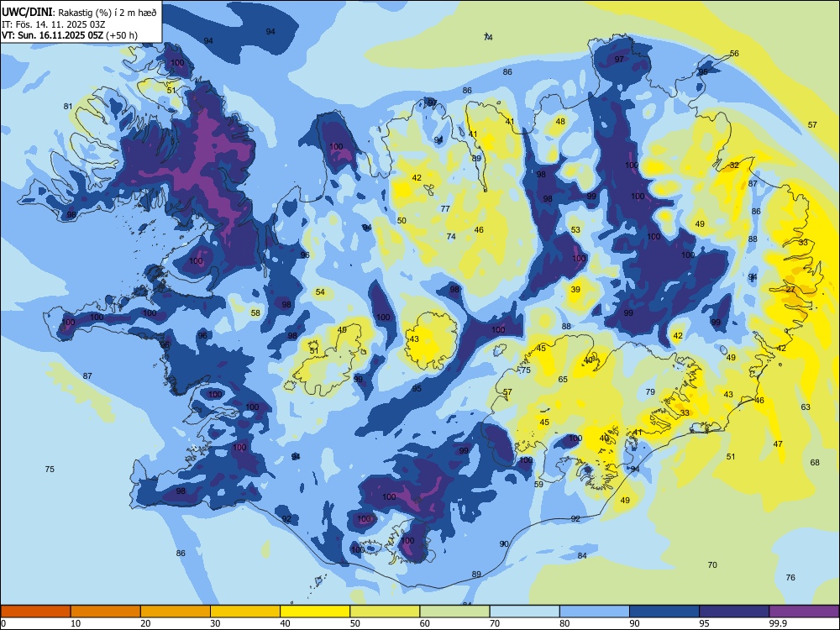
Task: Click the dark orange 0–10 legend swatch
Action: pyautogui.click(x=35, y=612)
